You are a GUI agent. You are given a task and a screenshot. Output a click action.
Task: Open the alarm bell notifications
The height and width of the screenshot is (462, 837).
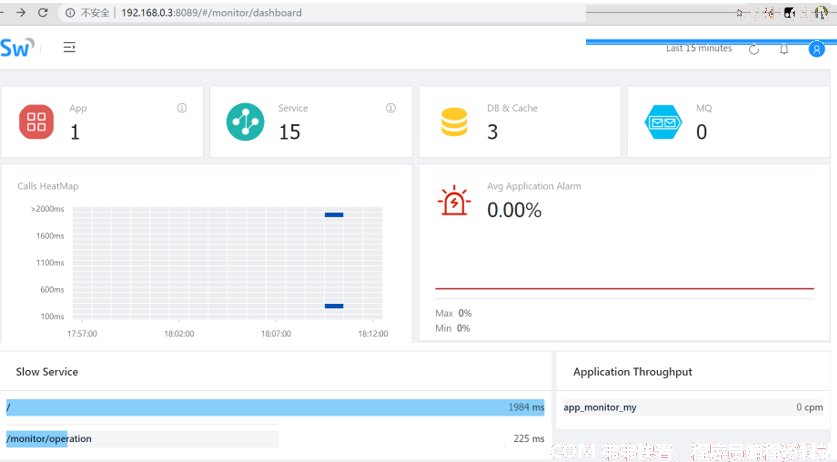tap(784, 49)
